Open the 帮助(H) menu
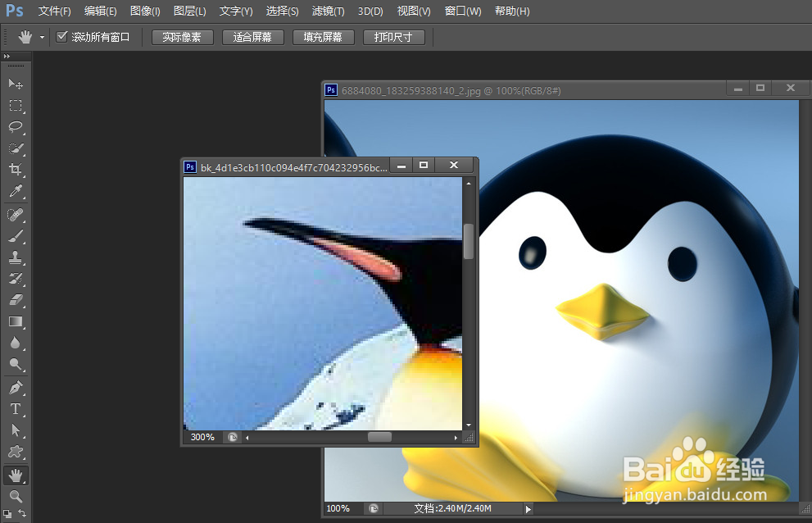The height and width of the screenshot is (523, 812). coord(512,11)
